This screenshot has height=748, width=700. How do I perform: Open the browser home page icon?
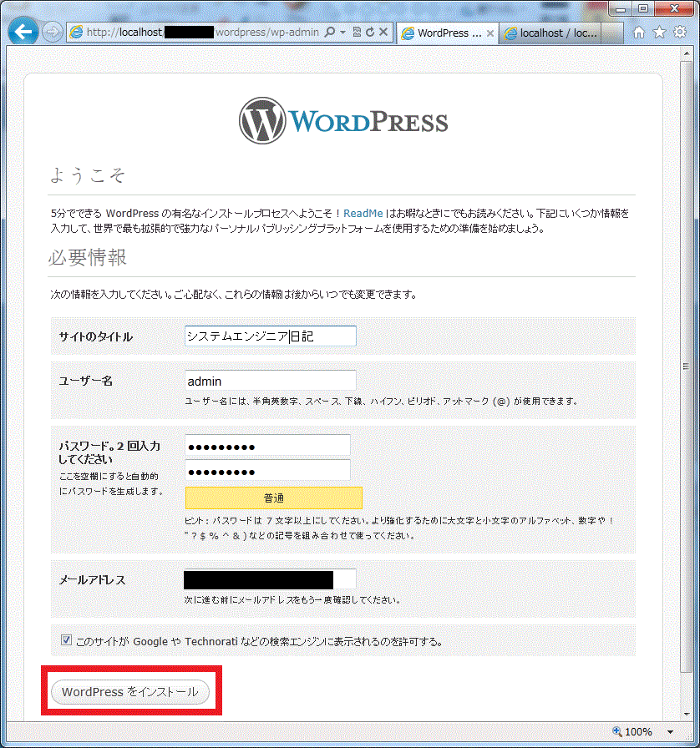(639, 33)
